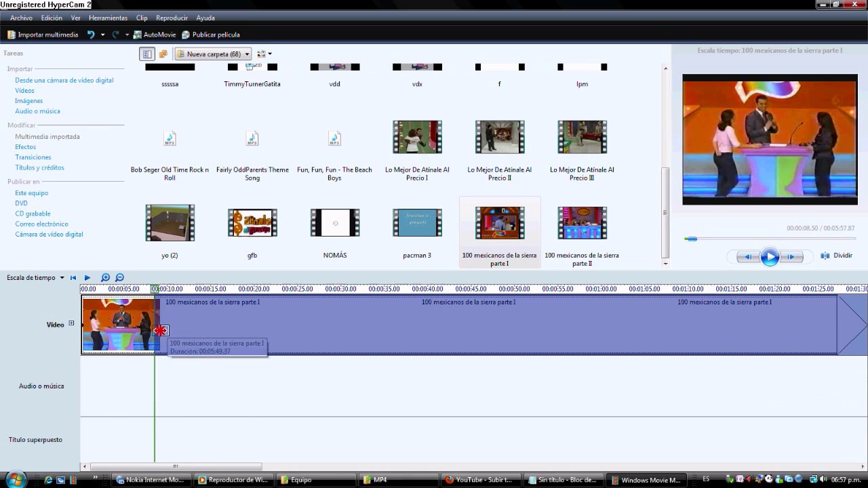Click the Redo arrow icon
This screenshot has height=488, width=868.
116,35
